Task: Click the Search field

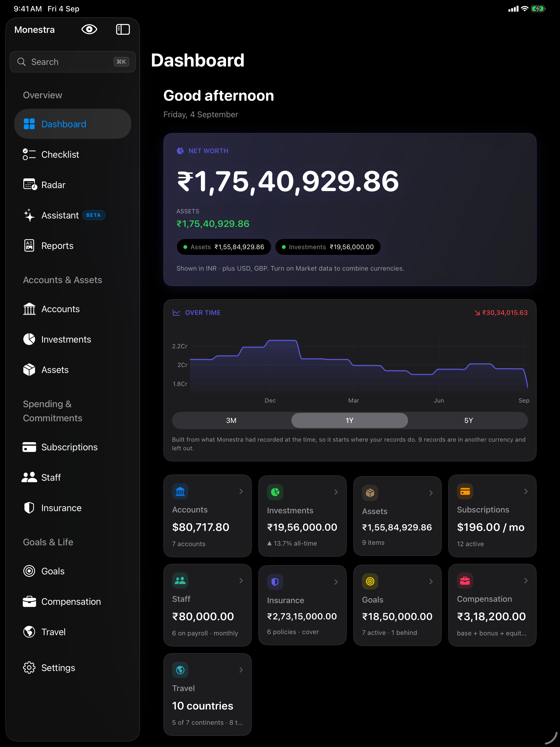Action: tap(72, 62)
